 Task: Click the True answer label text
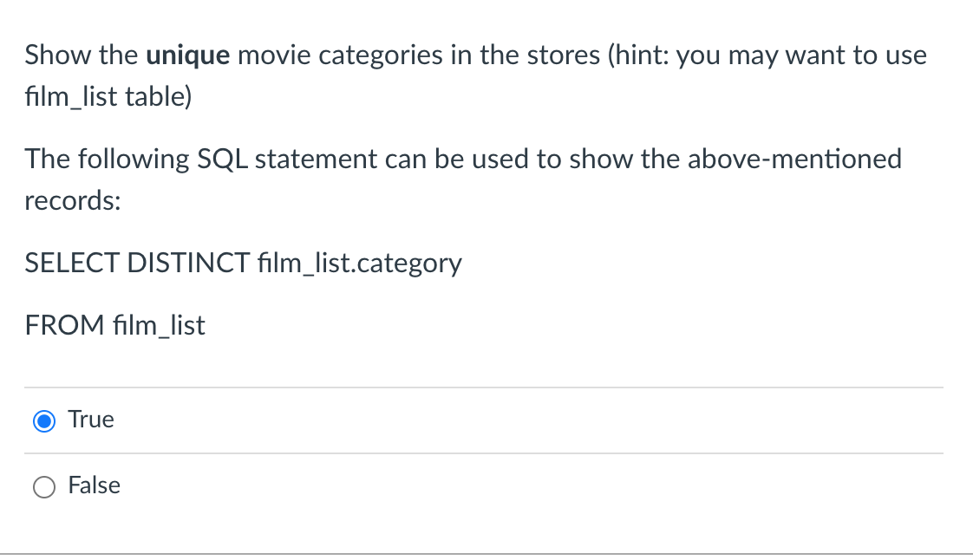(x=90, y=420)
